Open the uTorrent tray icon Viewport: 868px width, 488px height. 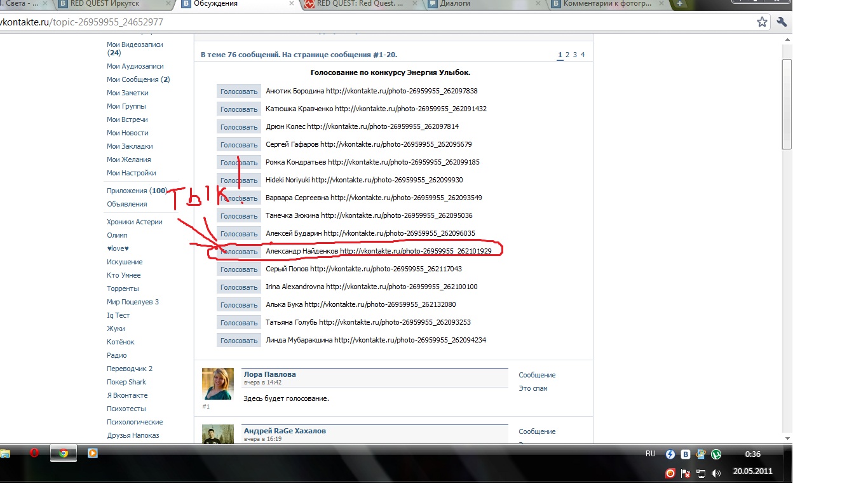716,454
